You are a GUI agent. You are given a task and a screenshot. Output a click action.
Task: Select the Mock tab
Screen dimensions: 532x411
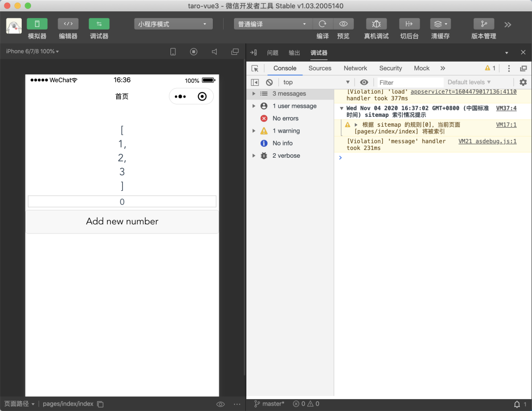pos(422,68)
